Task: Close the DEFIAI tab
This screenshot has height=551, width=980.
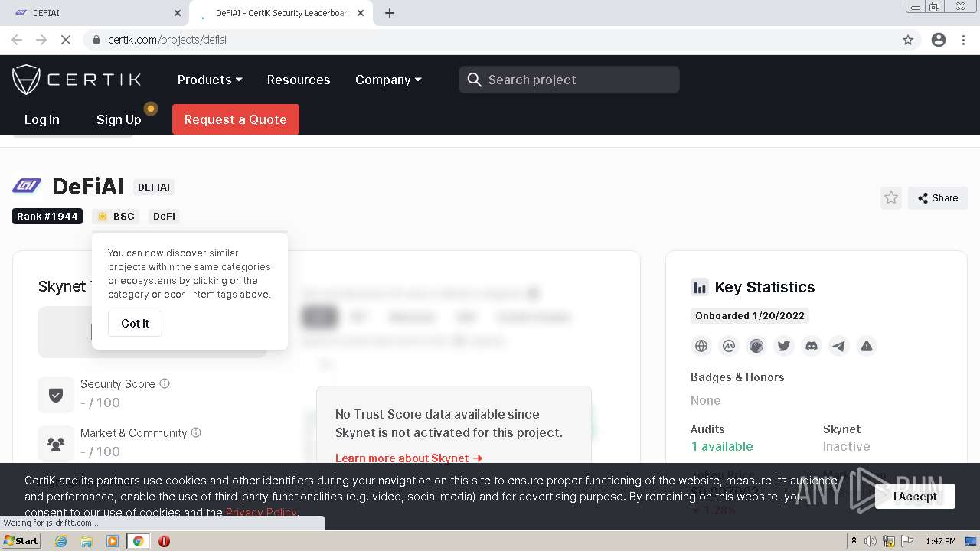Action: 178,13
